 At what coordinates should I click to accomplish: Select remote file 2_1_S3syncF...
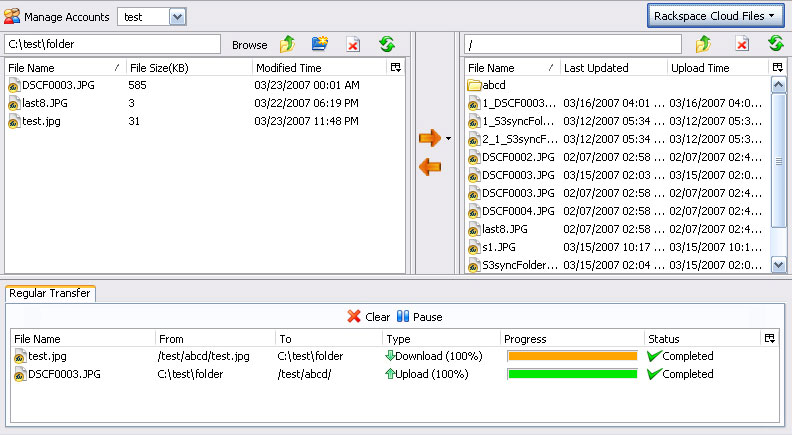[x=618, y=139]
